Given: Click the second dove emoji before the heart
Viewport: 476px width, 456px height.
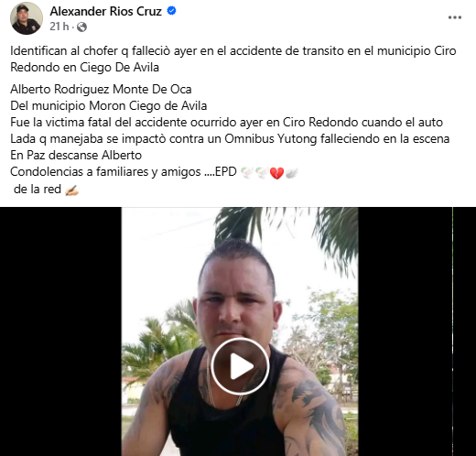Looking at the screenshot, I should [x=262, y=173].
